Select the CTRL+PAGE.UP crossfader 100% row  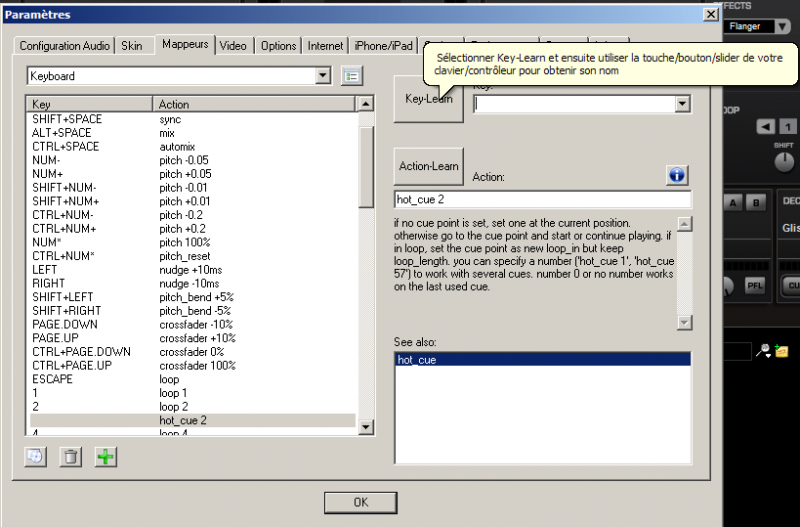[192, 366]
